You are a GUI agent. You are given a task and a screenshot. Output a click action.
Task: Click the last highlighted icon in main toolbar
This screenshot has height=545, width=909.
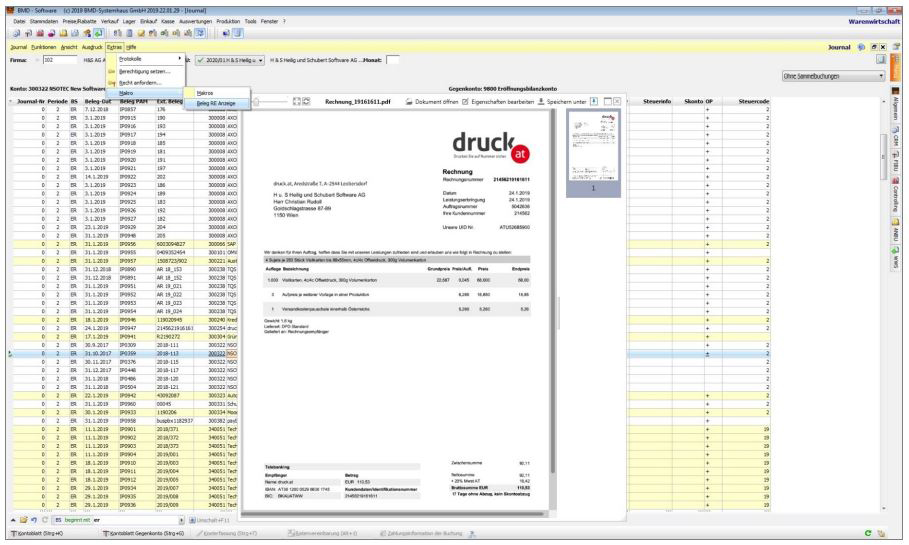[238, 33]
